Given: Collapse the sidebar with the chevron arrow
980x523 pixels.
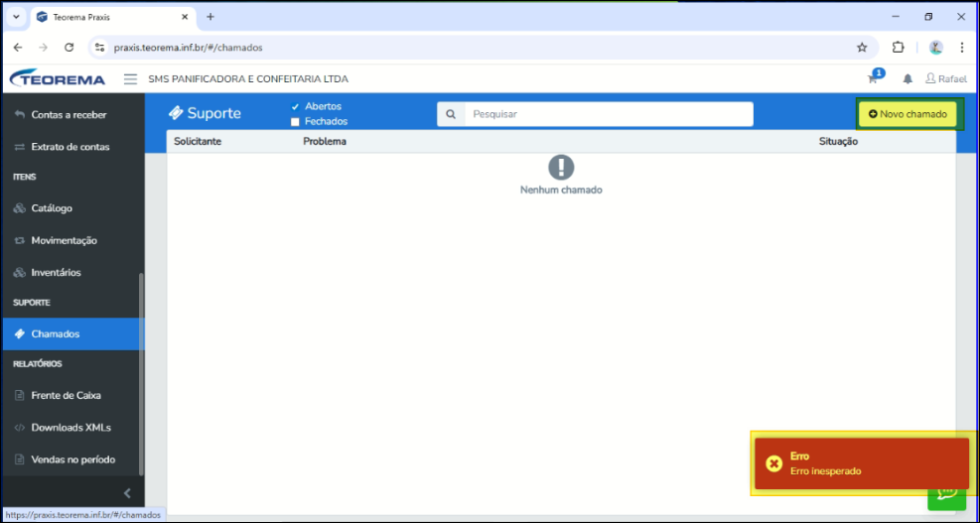Looking at the screenshot, I should [127, 493].
